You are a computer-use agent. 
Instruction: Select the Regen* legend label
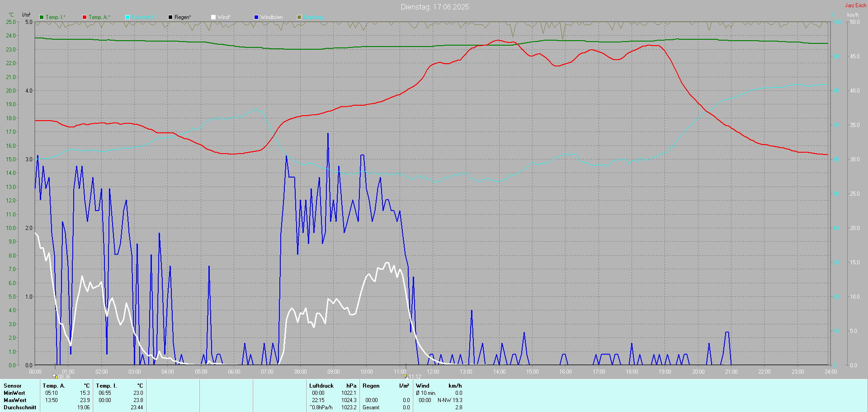tap(183, 17)
